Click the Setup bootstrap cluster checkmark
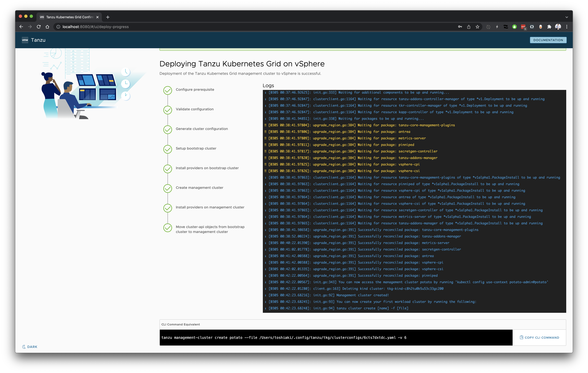The image size is (588, 373). tap(168, 149)
